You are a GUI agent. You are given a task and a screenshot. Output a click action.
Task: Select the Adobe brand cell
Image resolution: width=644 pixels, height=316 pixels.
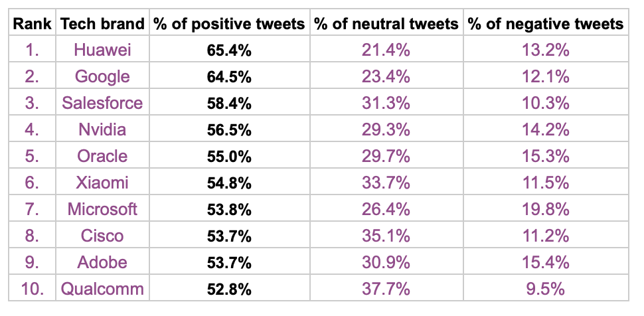[x=102, y=263]
